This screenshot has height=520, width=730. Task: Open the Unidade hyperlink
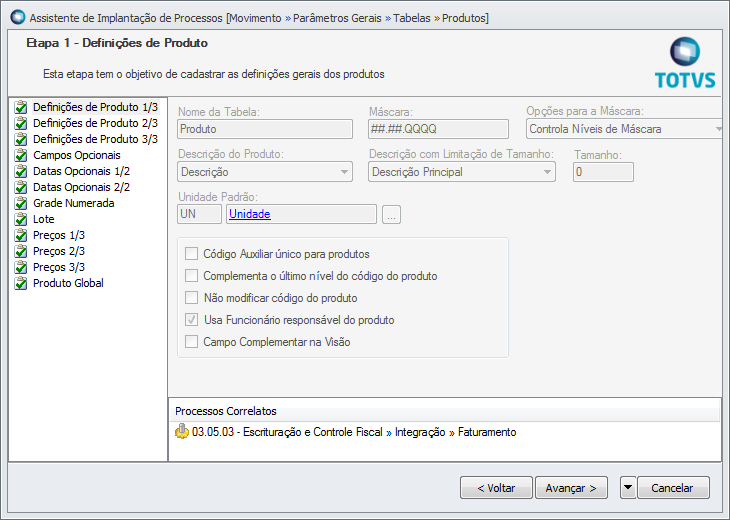[250, 214]
